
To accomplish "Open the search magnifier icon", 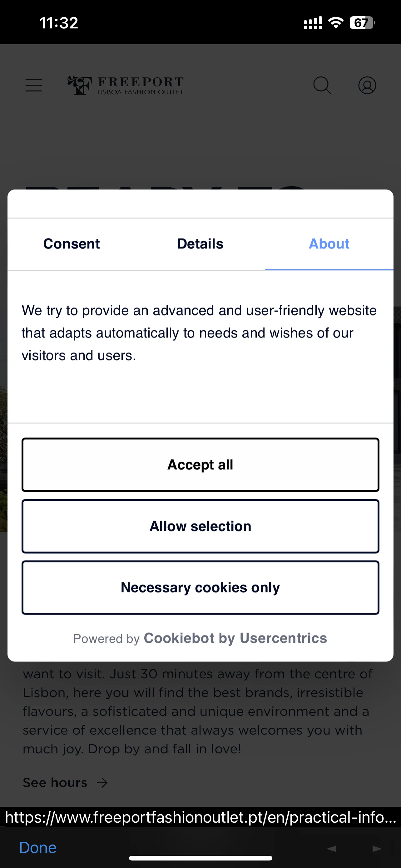I will point(322,85).
